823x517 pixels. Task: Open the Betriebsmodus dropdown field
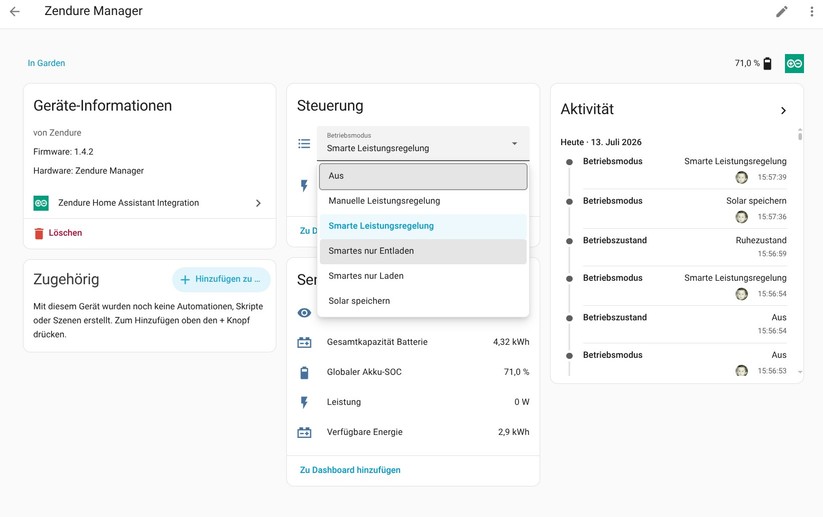pyautogui.click(x=423, y=143)
